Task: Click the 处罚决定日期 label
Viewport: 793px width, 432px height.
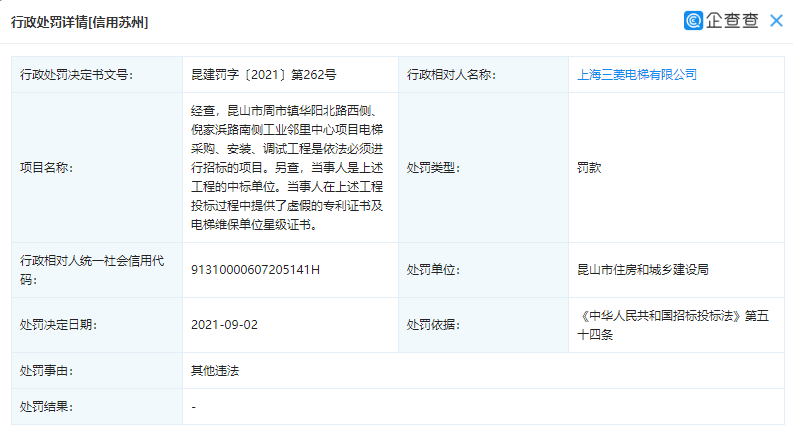Action: 58,325
